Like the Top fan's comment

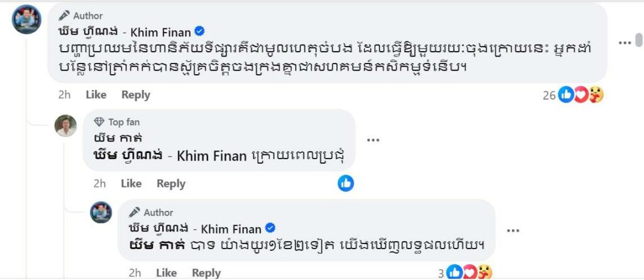[131, 184]
